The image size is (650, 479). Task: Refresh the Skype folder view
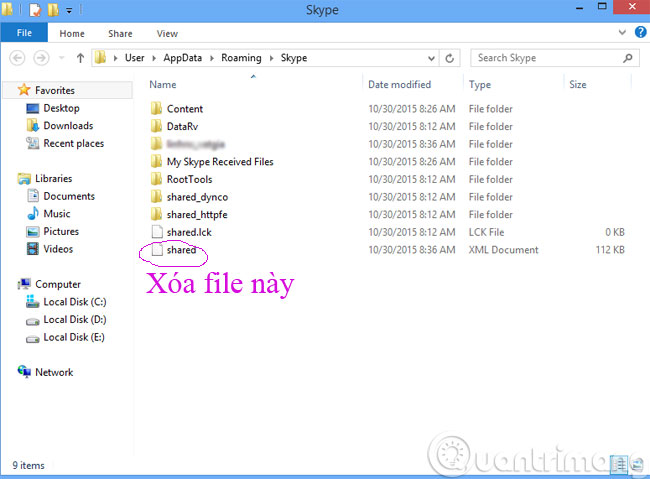point(450,58)
